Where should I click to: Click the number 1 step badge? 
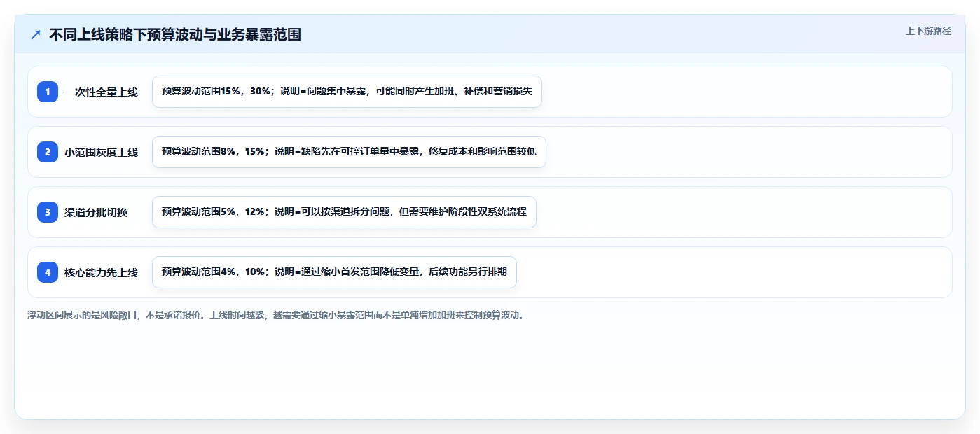coord(48,92)
